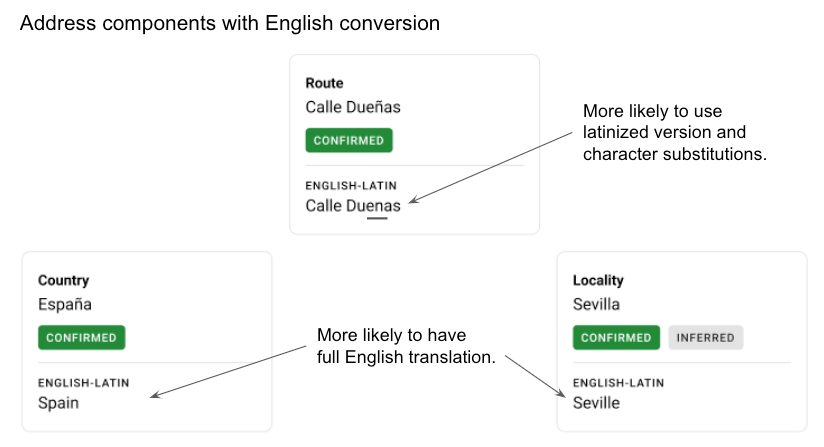Click the underline mark beneath Duenas
Screen dimensions: 824x447
pos(377,218)
